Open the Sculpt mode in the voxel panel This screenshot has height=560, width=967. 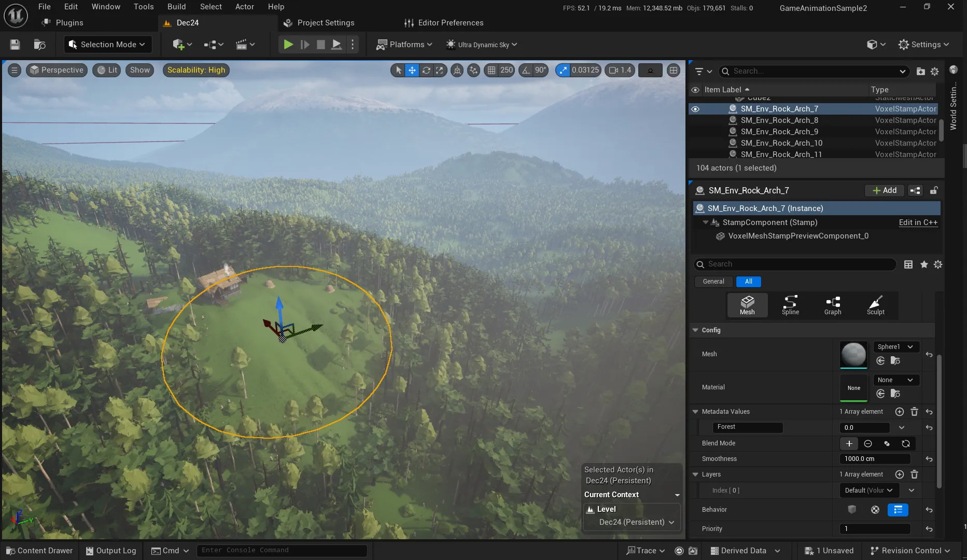[x=875, y=305]
